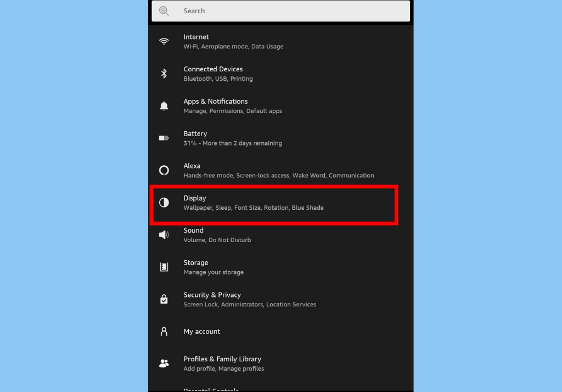Select Apps & Notifications settings

[x=215, y=102]
